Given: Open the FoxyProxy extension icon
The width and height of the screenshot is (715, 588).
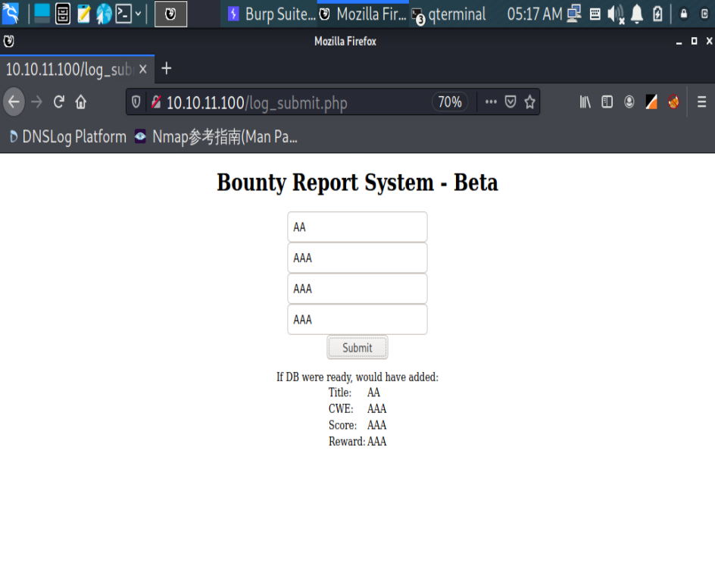Looking at the screenshot, I should (673, 102).
